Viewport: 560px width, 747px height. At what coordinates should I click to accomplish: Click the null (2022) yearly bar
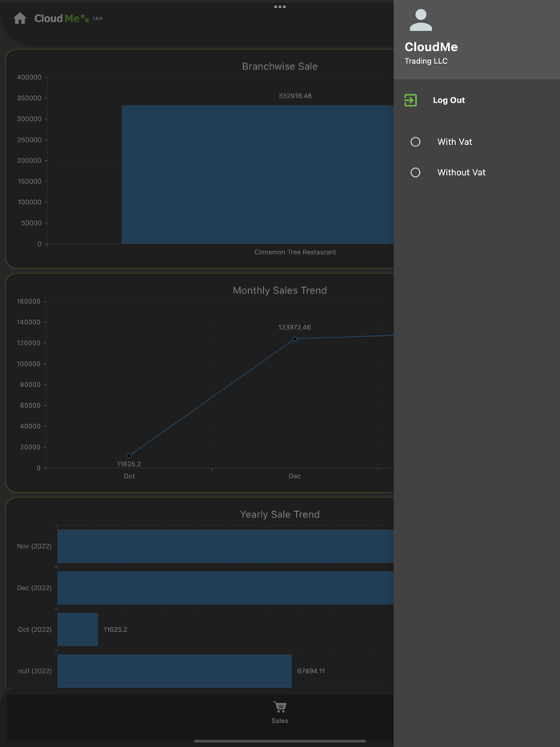(x=174, y=671)
